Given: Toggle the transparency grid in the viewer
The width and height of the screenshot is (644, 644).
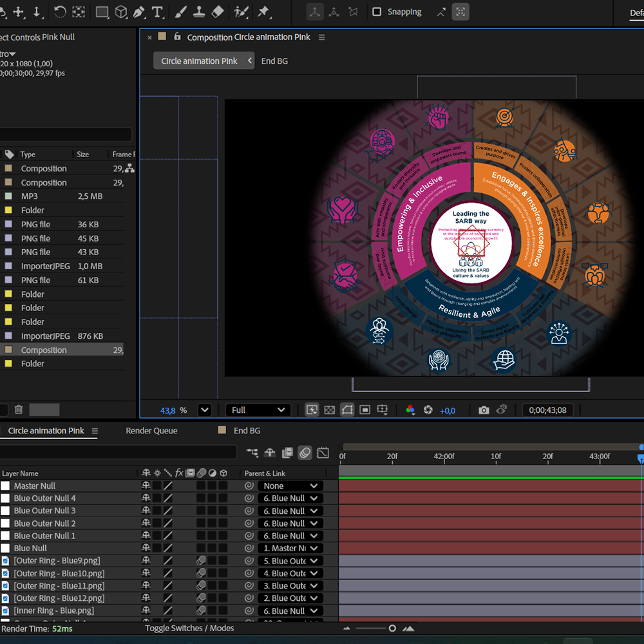Looking at the screenshot, I should point(330,410).
